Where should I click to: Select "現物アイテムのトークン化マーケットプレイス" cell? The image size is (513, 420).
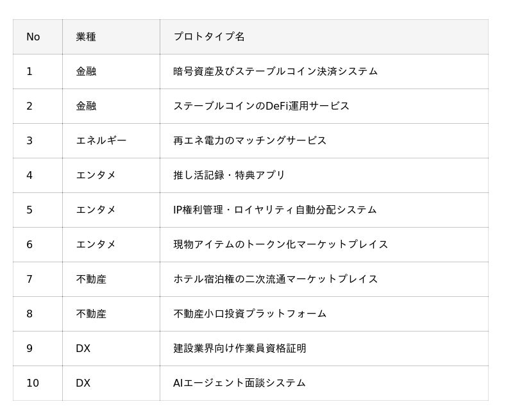280,245
